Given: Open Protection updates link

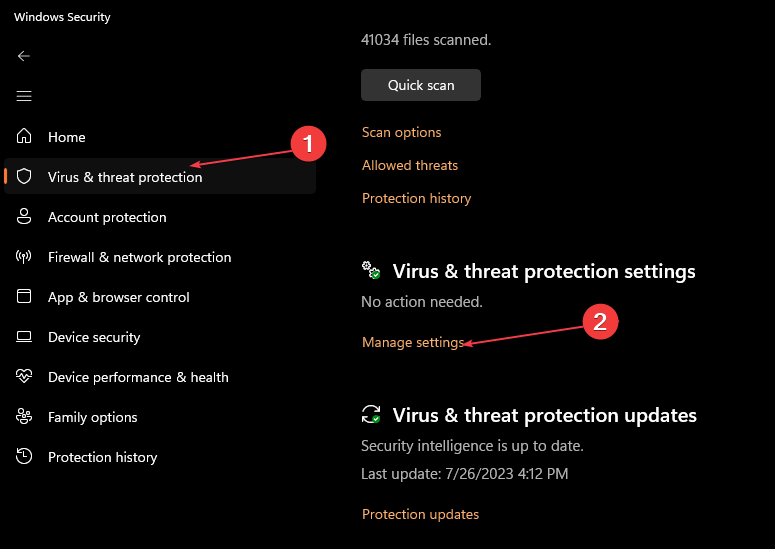Looking at the screenshot, I should coord(420,514).
